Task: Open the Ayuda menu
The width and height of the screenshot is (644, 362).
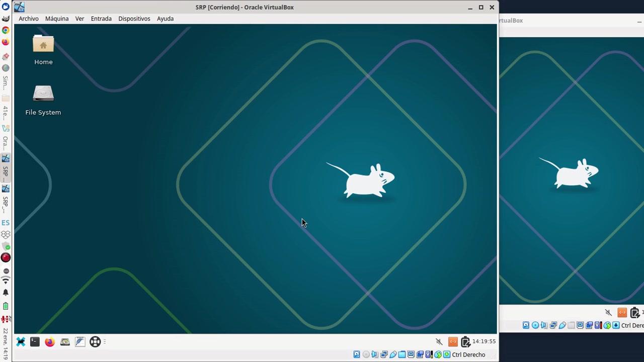Action: tap(165, 19)
